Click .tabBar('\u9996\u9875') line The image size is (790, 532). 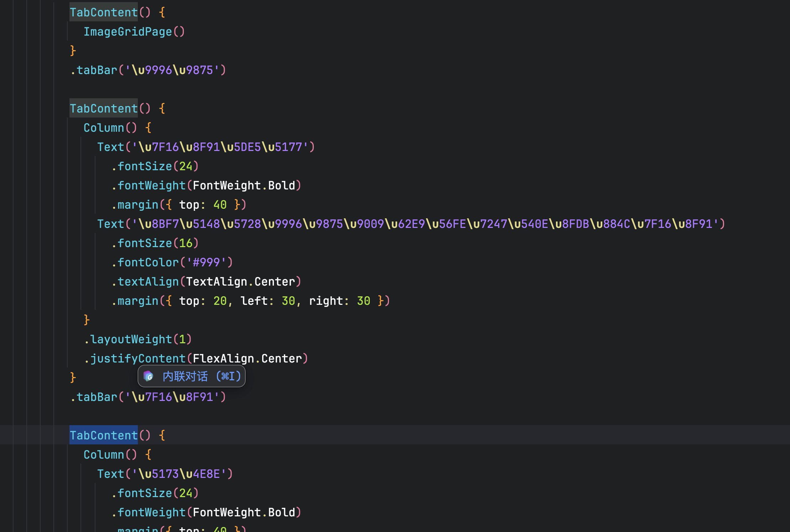coord(148,70)
